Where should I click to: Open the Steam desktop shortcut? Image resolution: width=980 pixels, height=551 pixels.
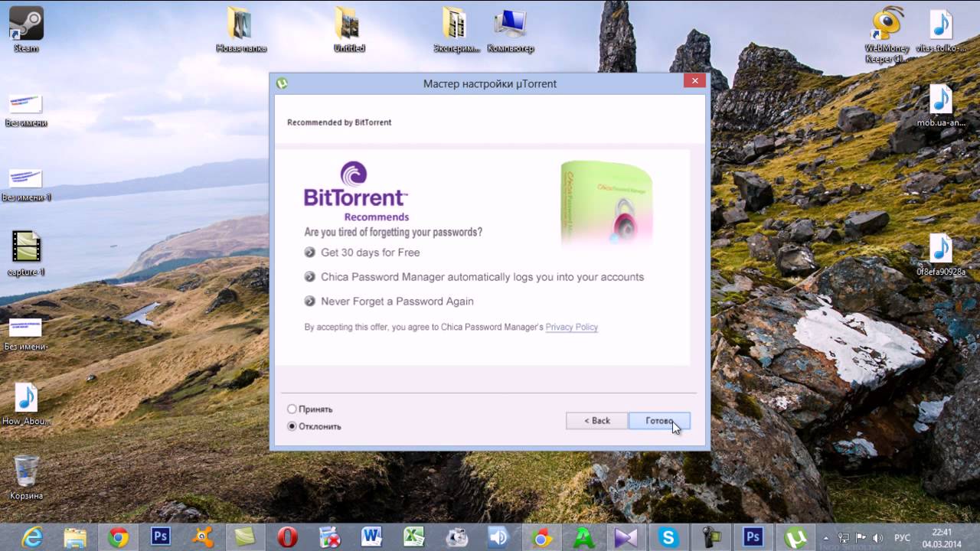26,29
